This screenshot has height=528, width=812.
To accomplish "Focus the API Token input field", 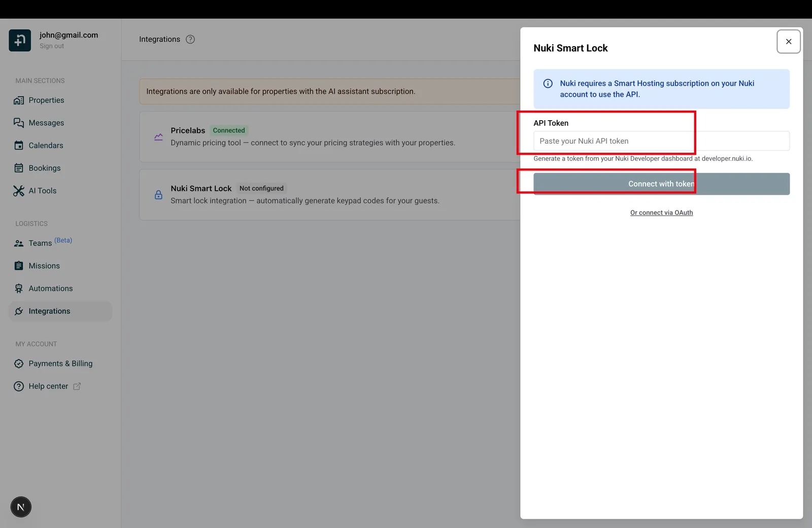I will click(661, 141).
